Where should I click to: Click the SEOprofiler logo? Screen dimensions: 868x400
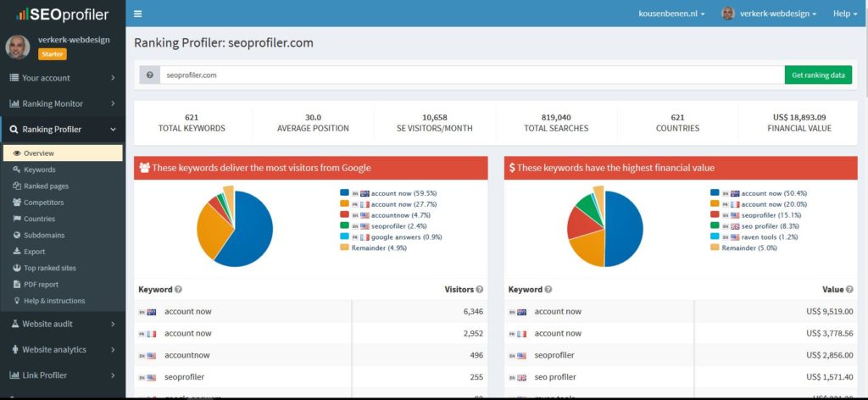pos(63,15)
